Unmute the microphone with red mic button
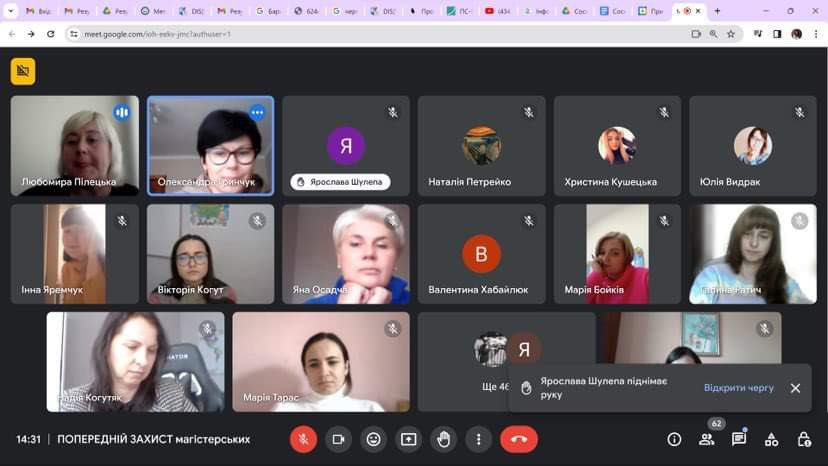The width and height of the screenshot is (828, 466). tap(303, 439)
